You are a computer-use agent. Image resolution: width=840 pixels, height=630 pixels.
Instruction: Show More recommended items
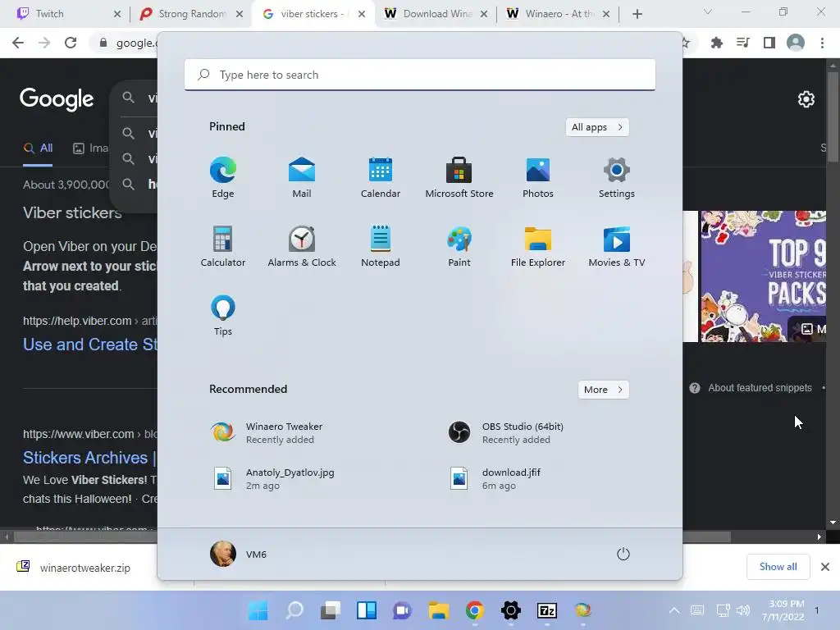pyautogui.click(x=603, y=390)
